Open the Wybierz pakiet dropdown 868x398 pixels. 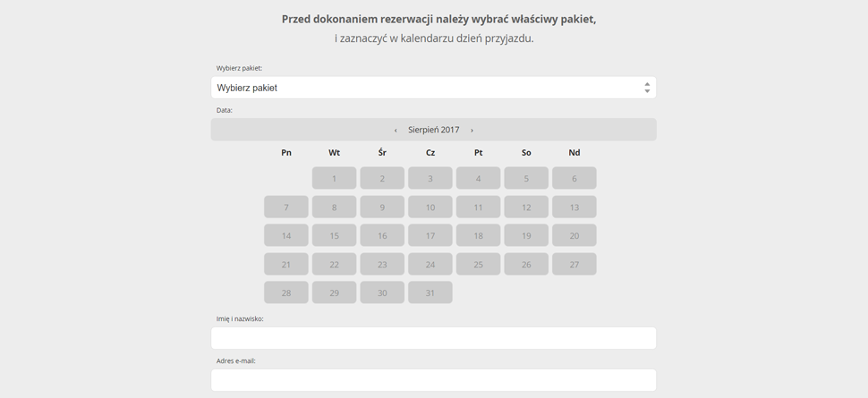pyautogui.click(x=433, y=88)
